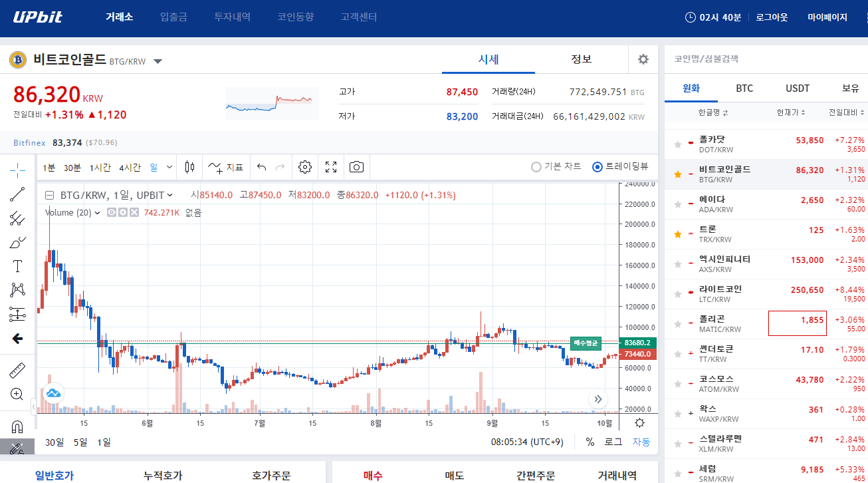
Task: Select the crosshair cursor tool
Action: (x=17, y=170)
